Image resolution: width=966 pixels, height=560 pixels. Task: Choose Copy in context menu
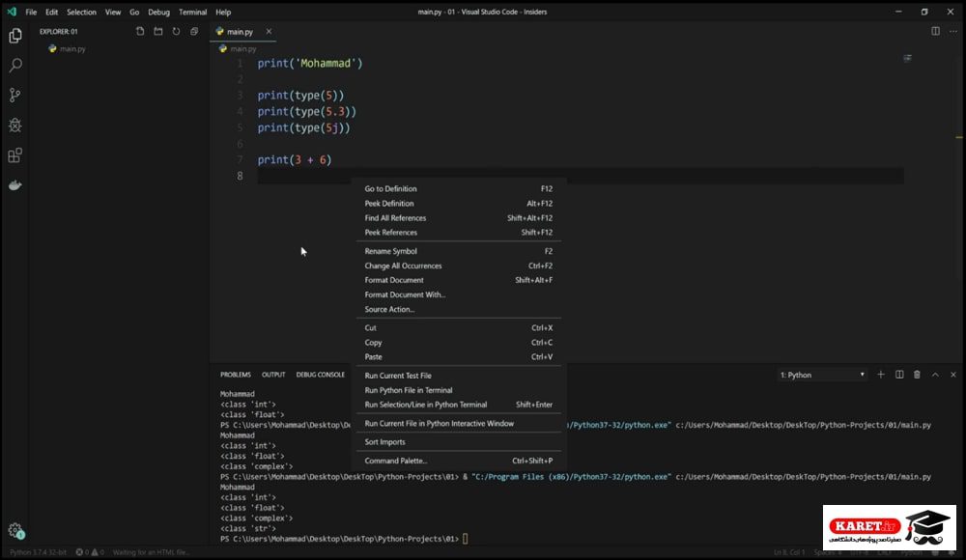pyautogui.click(x=458, y=343)
